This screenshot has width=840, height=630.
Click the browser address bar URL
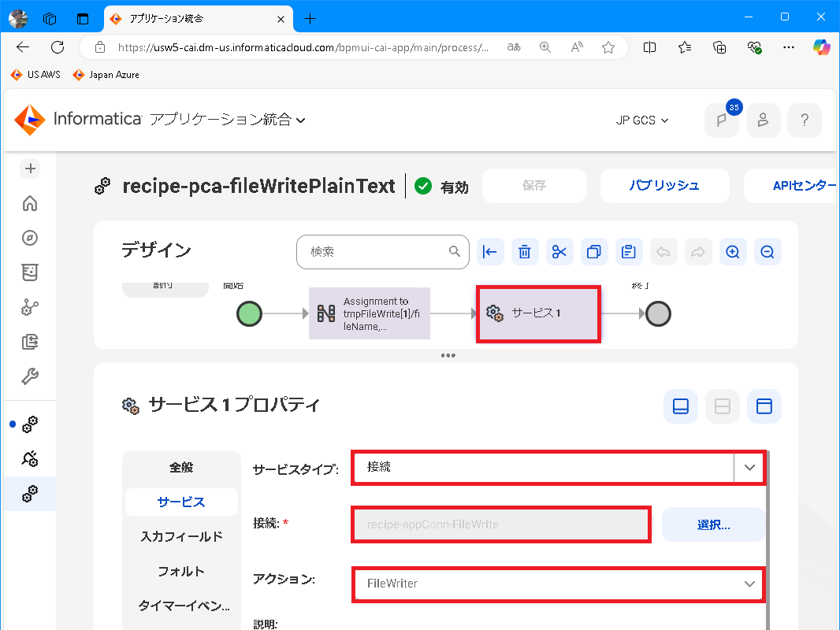click(303, 47)
